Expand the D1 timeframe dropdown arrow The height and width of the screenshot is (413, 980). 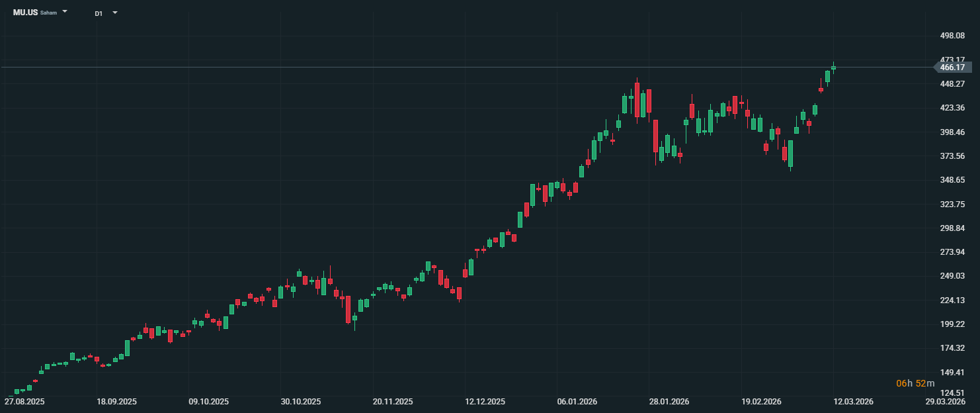115,13
